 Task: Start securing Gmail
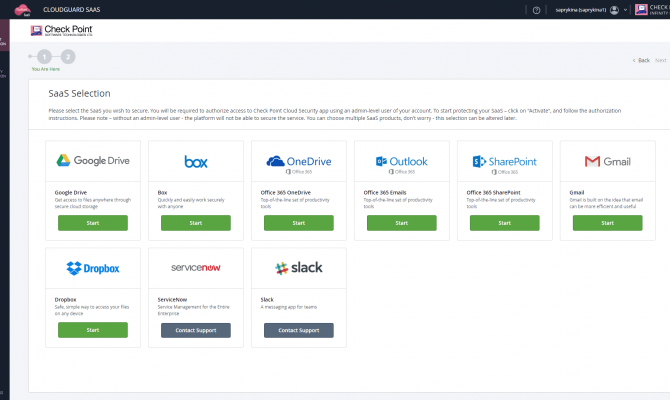[x=608, y=223]
